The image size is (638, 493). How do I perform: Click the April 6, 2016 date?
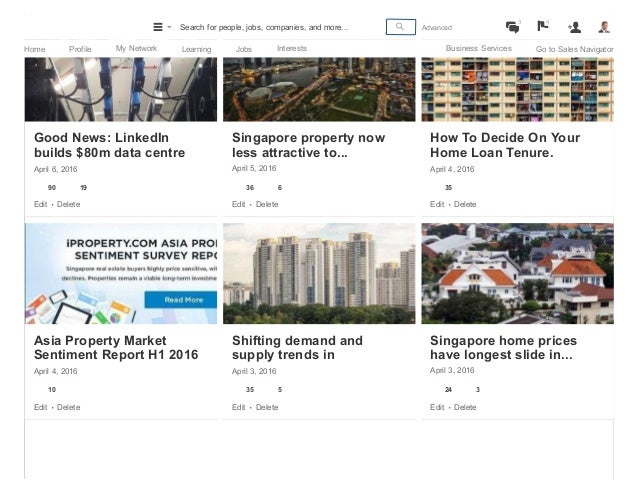point(55,169)
